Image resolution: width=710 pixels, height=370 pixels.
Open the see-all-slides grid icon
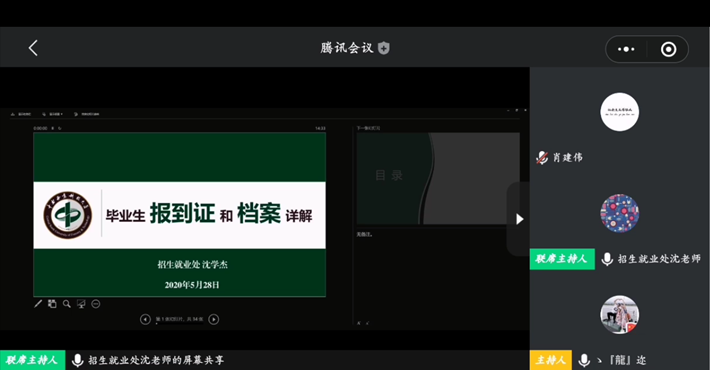tap(52, 304)
